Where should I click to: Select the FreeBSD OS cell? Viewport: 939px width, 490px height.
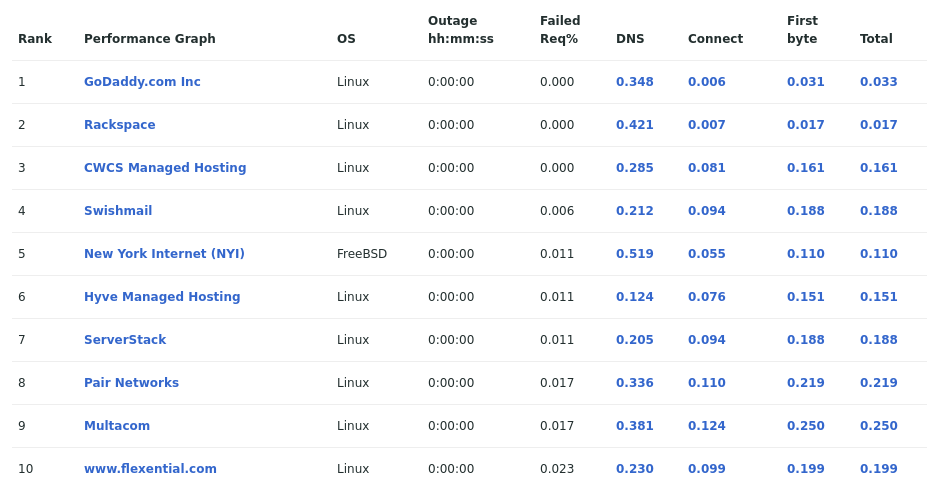click(362, 254)
